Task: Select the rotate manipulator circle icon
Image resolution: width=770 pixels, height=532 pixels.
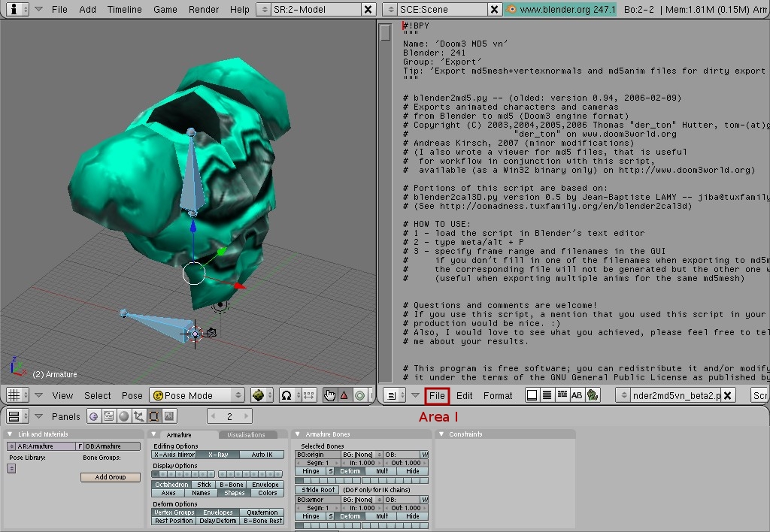Action: coord(359,395)
